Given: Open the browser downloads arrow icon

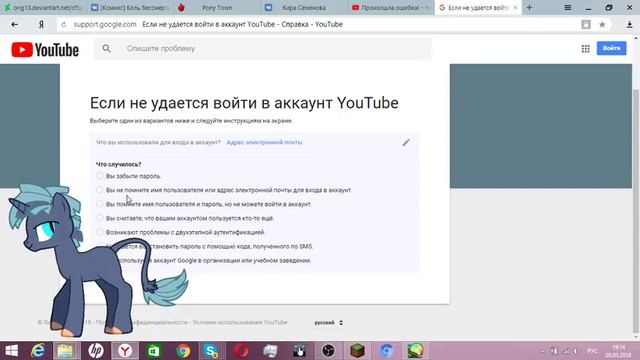Looking at the screenshot, I should [629, 24].
